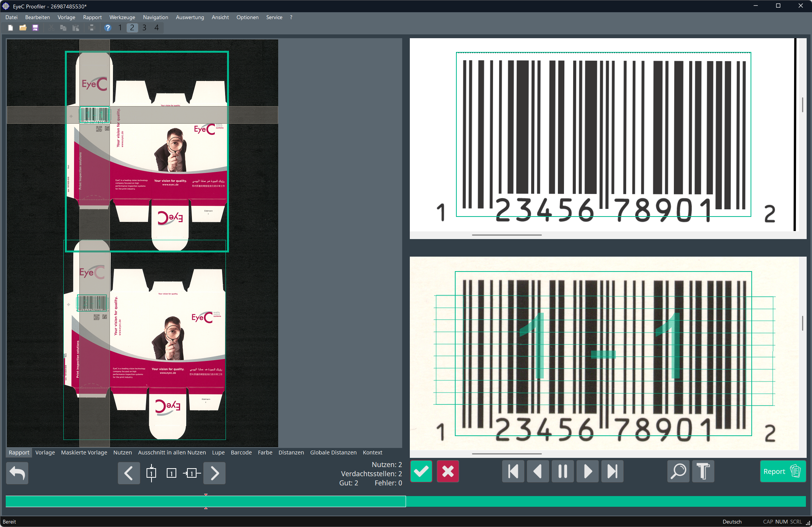The width and height of the screenshot is (812, 527).
Task: Click the red progress marker triangle
Action: (x=206, y=495)
